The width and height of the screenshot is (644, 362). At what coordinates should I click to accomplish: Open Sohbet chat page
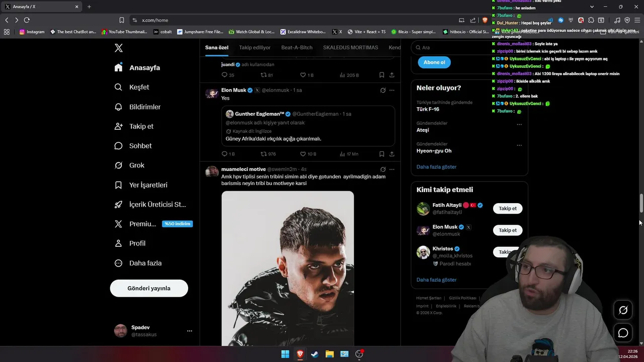[x=133, y=146]
